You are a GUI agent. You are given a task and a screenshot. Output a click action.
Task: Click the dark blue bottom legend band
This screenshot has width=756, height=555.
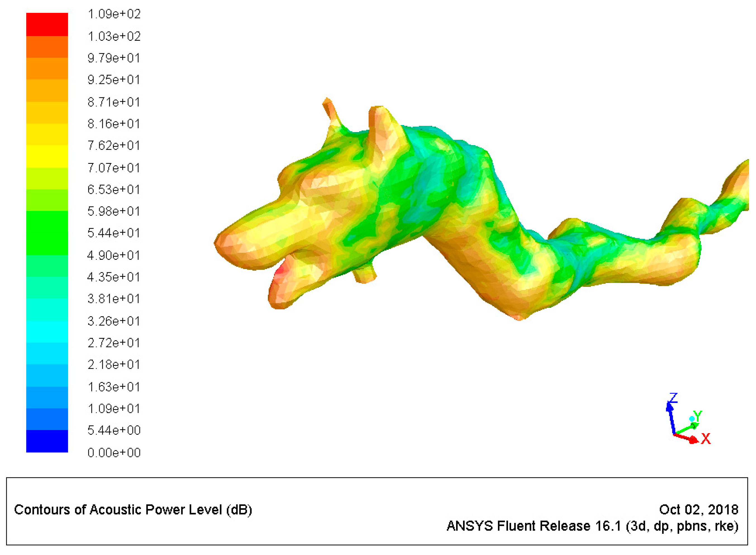(47, 441)
